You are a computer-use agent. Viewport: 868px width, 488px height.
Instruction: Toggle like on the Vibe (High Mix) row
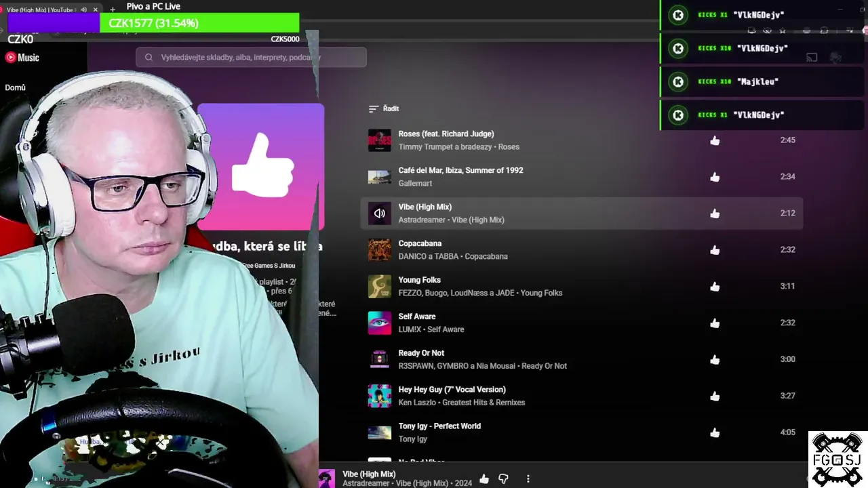tap(715, 213)
